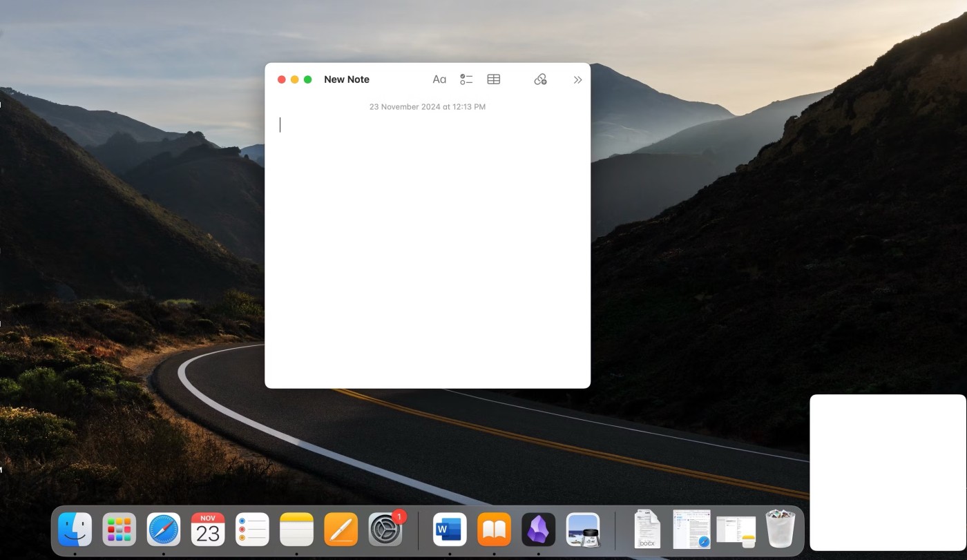Click the green full screen button
Image resolution: width=967 pixels, height=560 pixels.
click(308, 79)
